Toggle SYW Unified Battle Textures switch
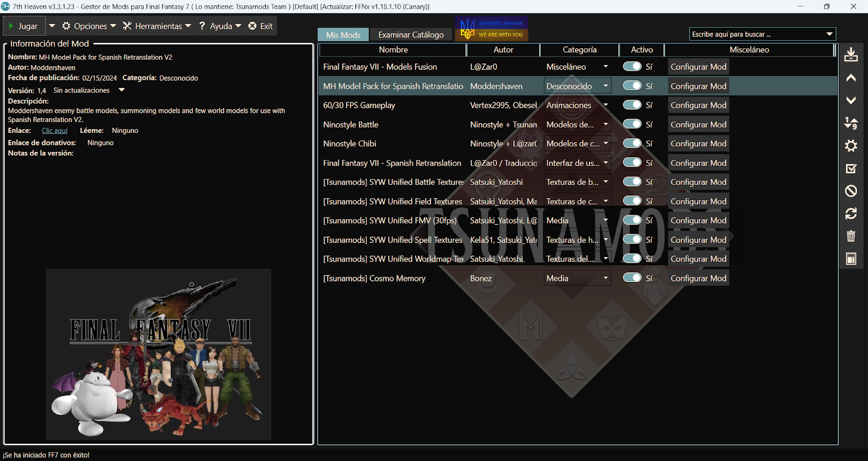 [632, 181]
